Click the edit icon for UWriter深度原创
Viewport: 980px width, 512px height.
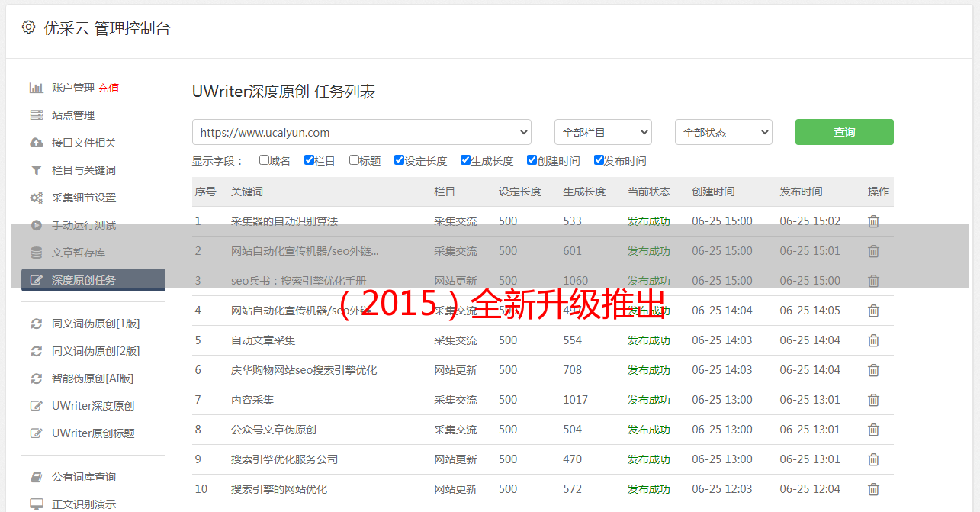(x=36, y=406)
